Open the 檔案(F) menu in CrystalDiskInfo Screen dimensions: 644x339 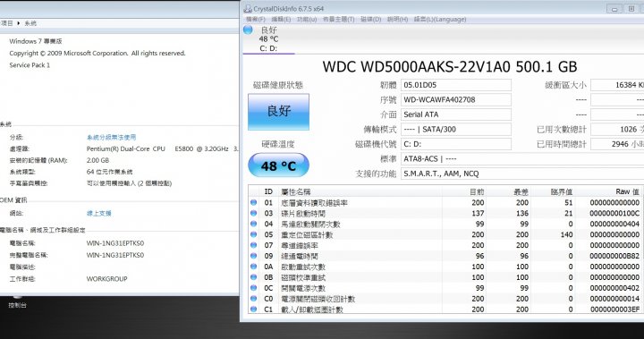coord(256,20)
